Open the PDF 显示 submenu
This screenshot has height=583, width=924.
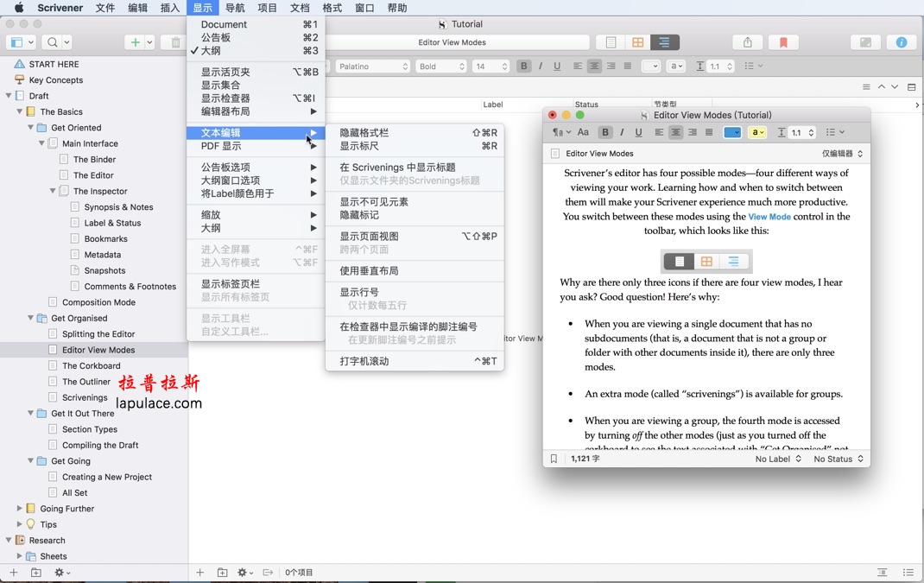click(255, 146)
